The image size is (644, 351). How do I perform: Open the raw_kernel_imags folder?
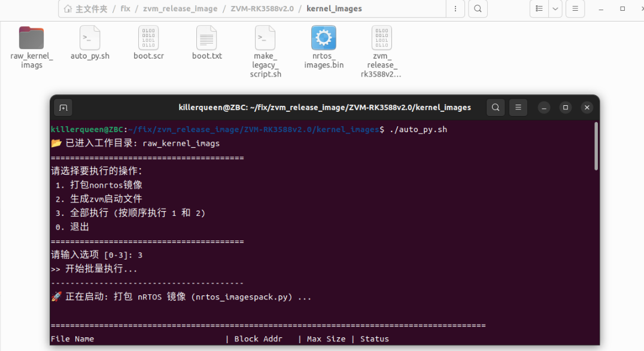31,38
